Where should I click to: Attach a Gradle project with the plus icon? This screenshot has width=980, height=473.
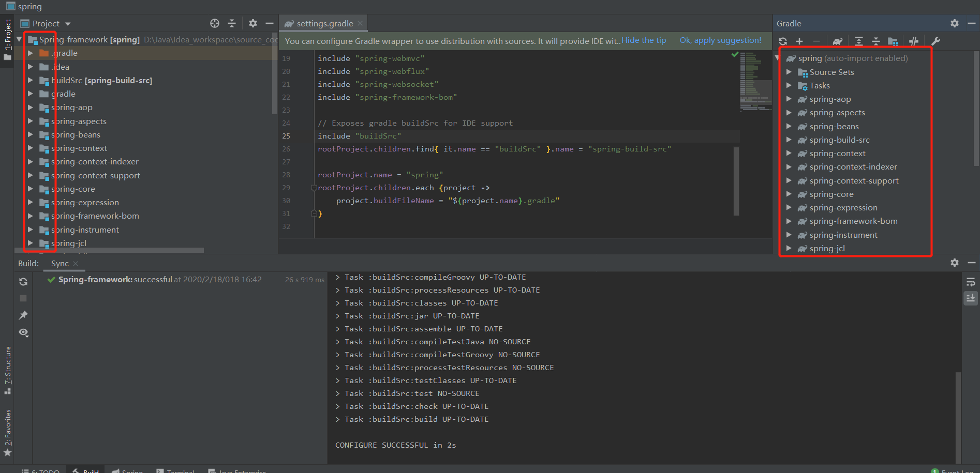click(799, 41)
